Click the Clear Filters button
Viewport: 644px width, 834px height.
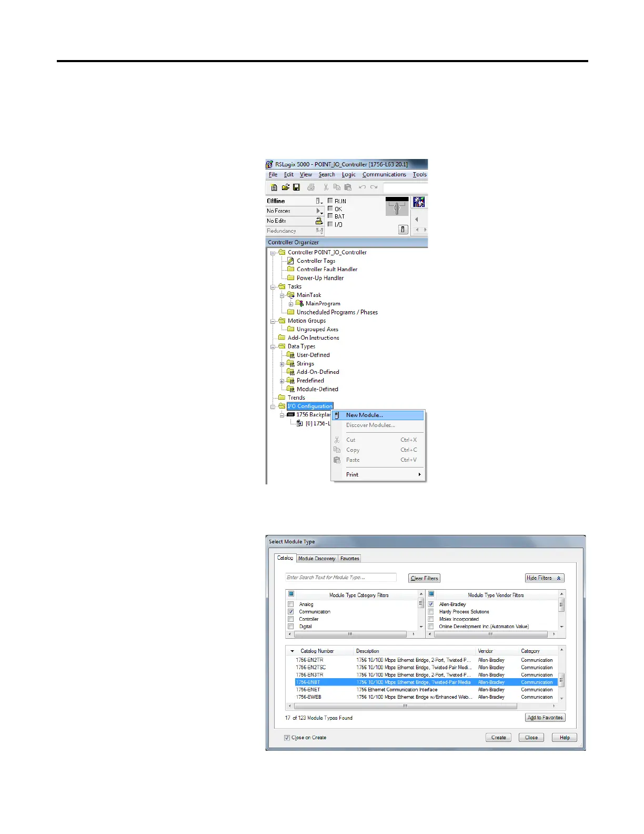424,578
